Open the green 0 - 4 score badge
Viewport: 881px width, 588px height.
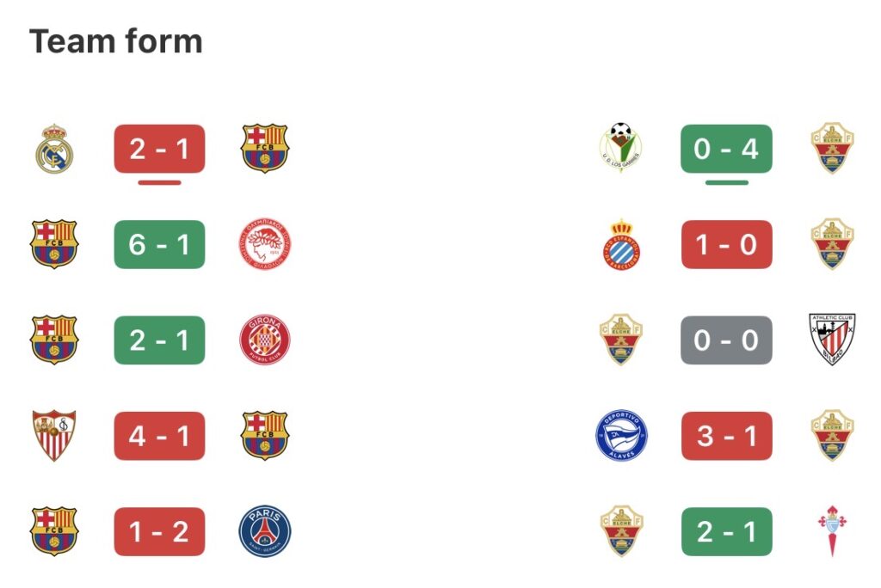click(x=726, y=149)
